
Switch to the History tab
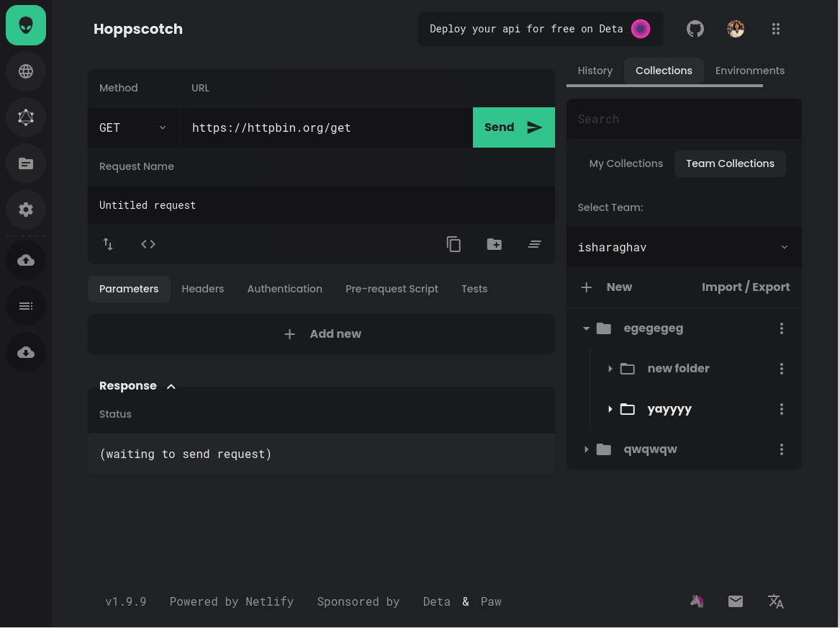pyautogui.click(x=595, y=71)
